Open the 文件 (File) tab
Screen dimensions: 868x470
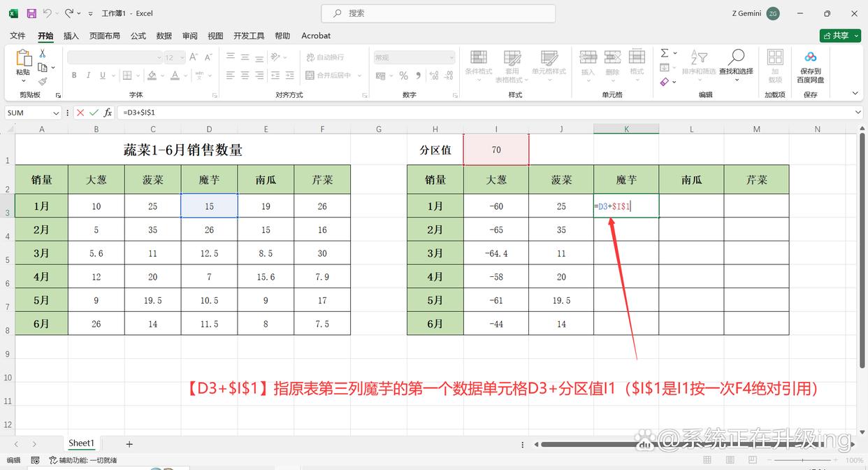point(17,36)
